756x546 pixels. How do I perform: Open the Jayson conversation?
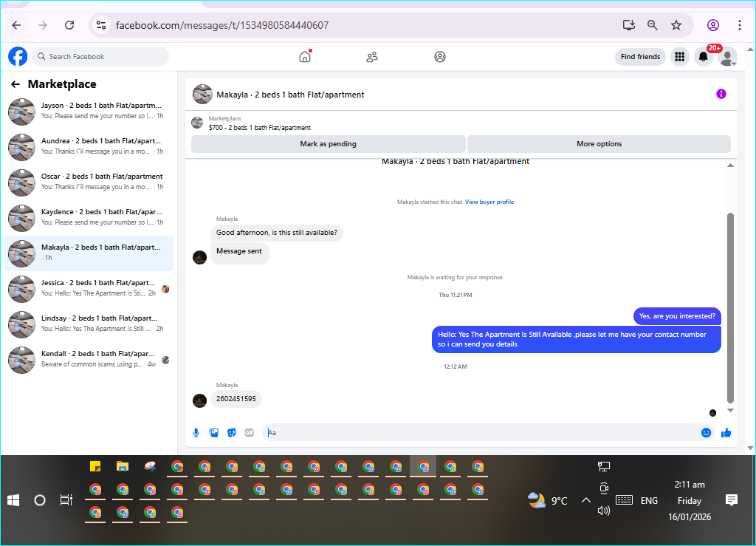point(89,112)
